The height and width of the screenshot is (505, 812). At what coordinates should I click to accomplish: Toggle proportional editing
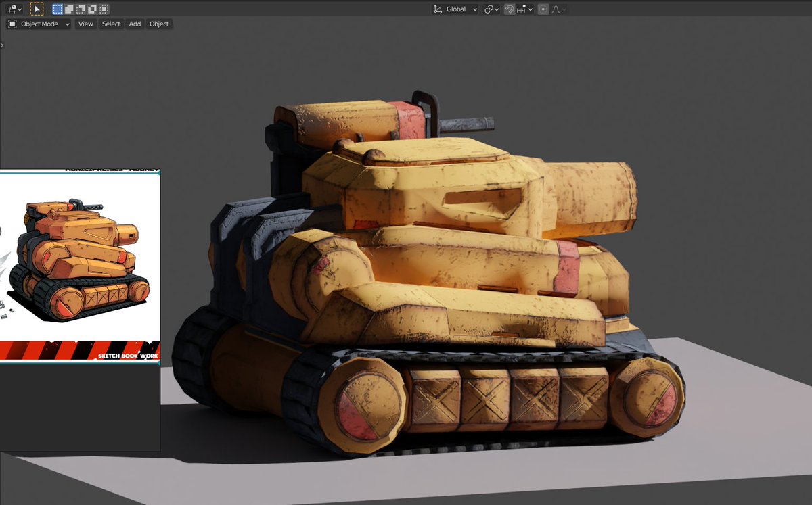tap(543, 9)
